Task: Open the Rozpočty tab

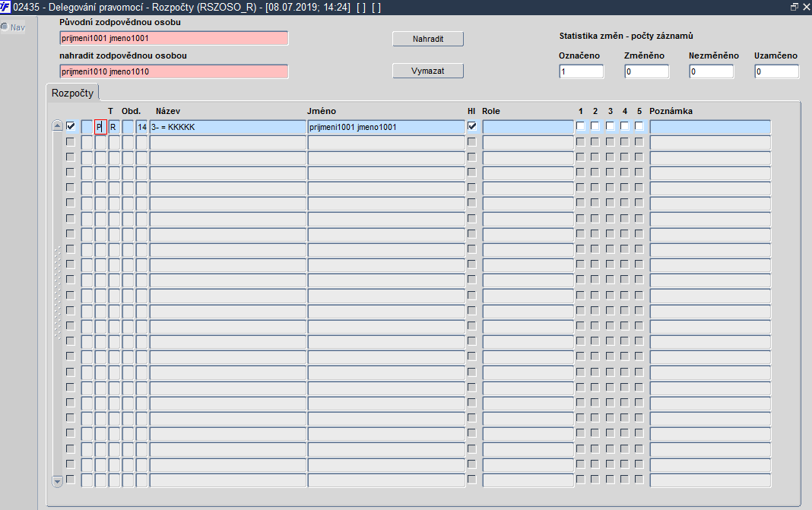Action: point(72,93)
